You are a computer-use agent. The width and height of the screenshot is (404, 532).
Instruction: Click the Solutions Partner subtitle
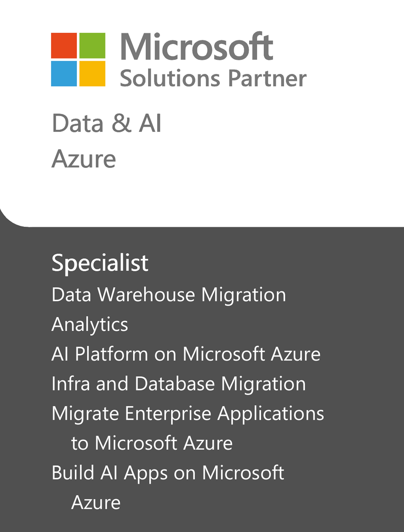pos(213,78)
